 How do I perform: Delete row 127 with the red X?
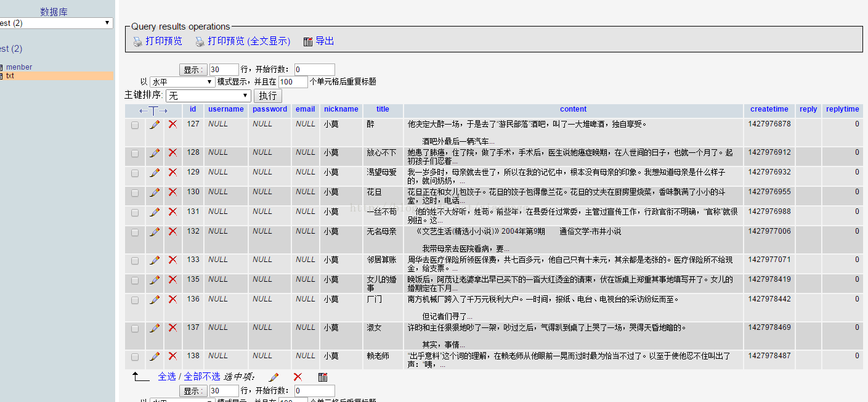[x=172, y=124]
